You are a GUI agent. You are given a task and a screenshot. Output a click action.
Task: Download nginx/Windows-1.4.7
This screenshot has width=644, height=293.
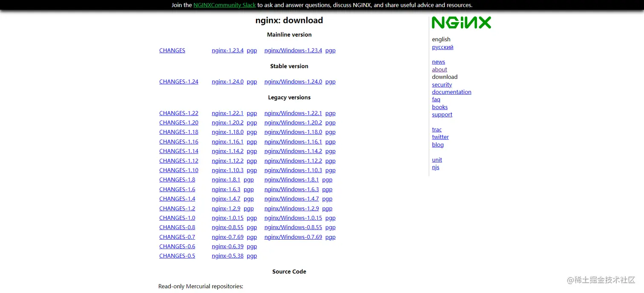pyautogui.click(x=291, y=199)
